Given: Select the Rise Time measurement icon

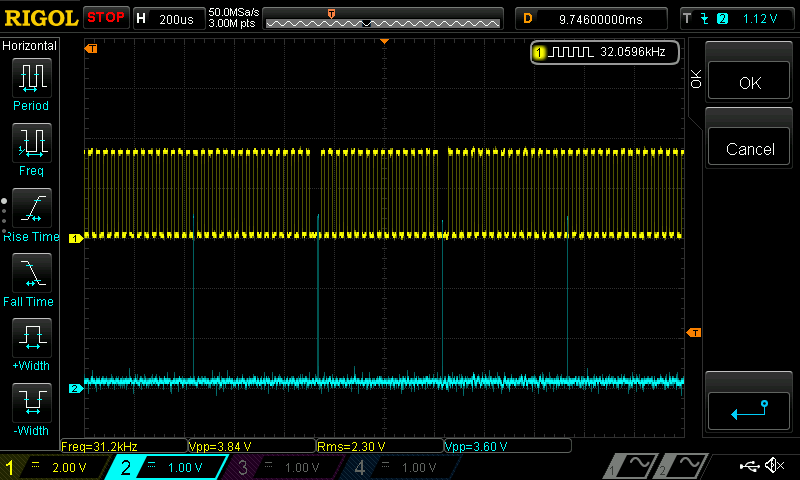Looking at the screenshot, I should (31, 208).
